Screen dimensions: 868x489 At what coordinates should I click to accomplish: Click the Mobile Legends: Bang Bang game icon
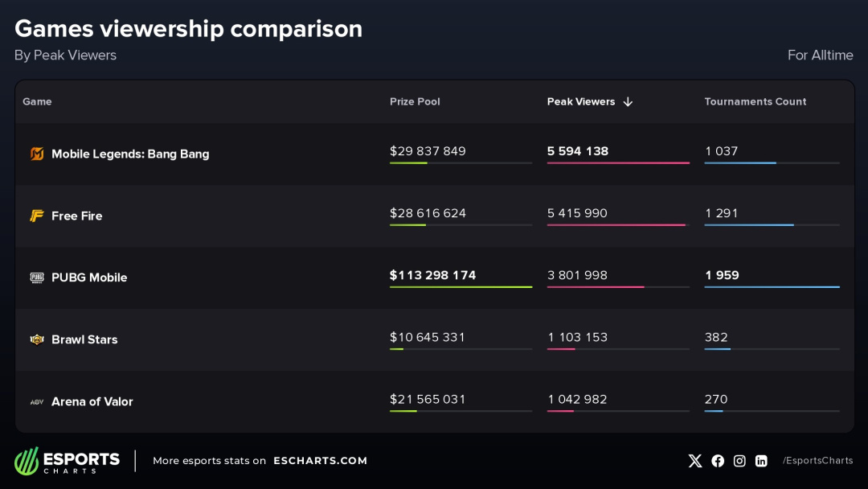tap(37, 154)
